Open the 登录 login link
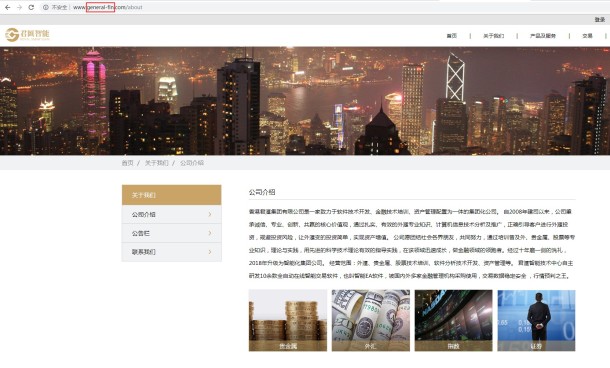610x368 pixels. tap(599, 19)
